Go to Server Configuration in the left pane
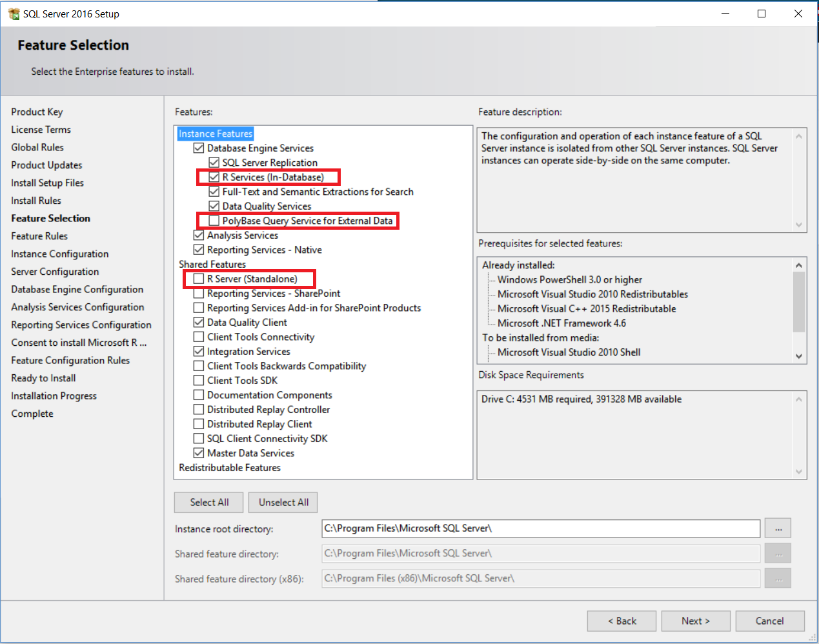Image resolution: width=819 pixels, height=644 pixels. pyautogui.click(x=55, y=271)
